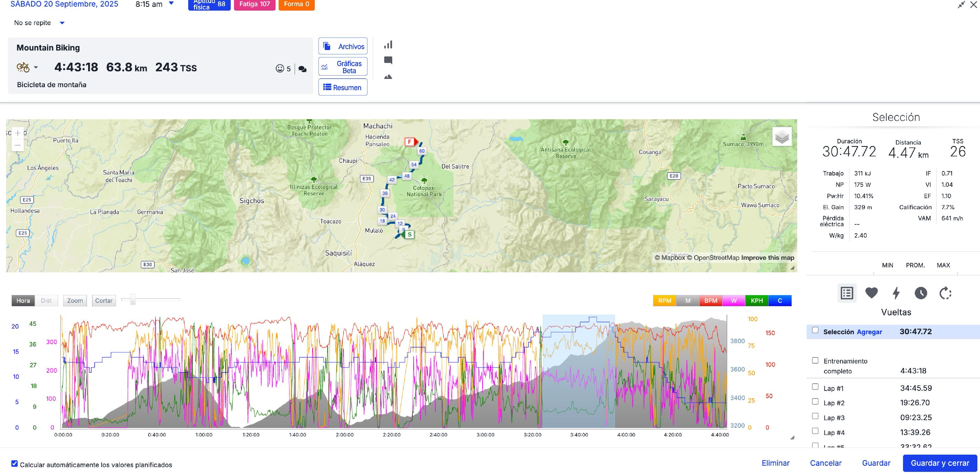This screenshot has height=474, width=980.
Task: Click Guardar y cerrar button
Action: point(940,463)
